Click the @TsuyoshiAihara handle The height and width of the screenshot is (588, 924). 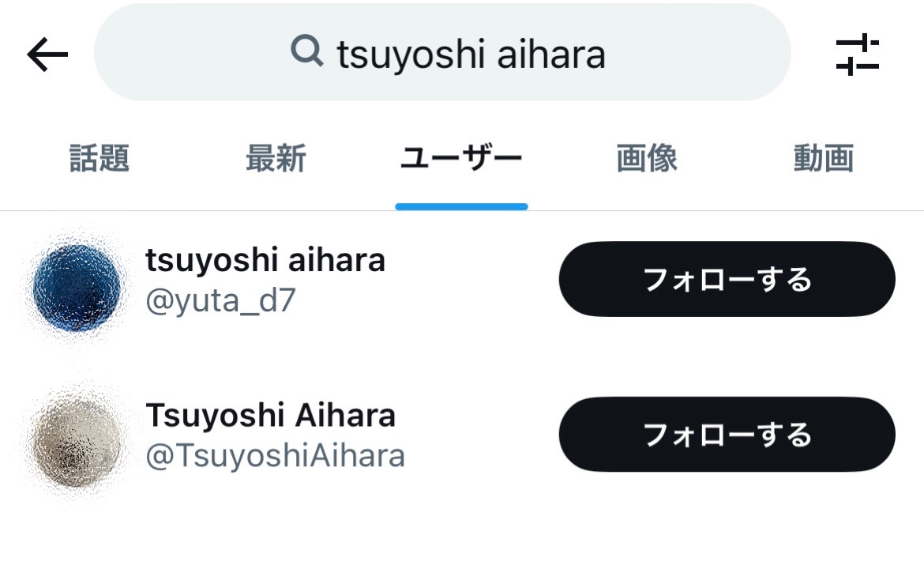pos(275,456)
